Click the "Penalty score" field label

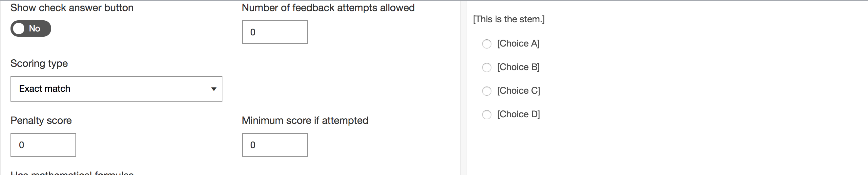click(41, 121)
